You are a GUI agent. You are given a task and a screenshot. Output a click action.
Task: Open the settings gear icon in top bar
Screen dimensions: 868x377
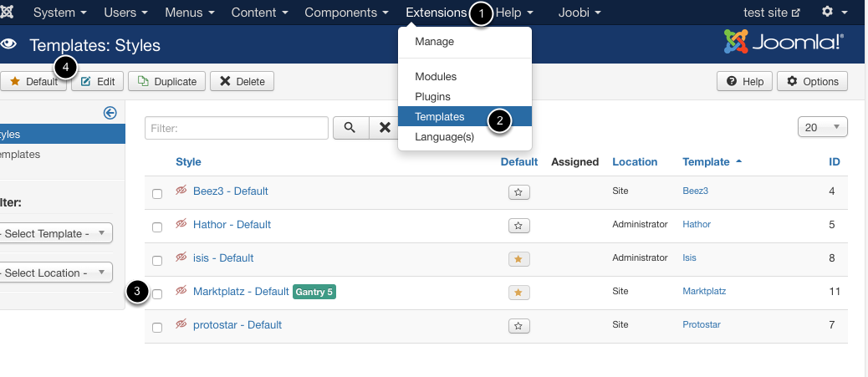[828, 12]
